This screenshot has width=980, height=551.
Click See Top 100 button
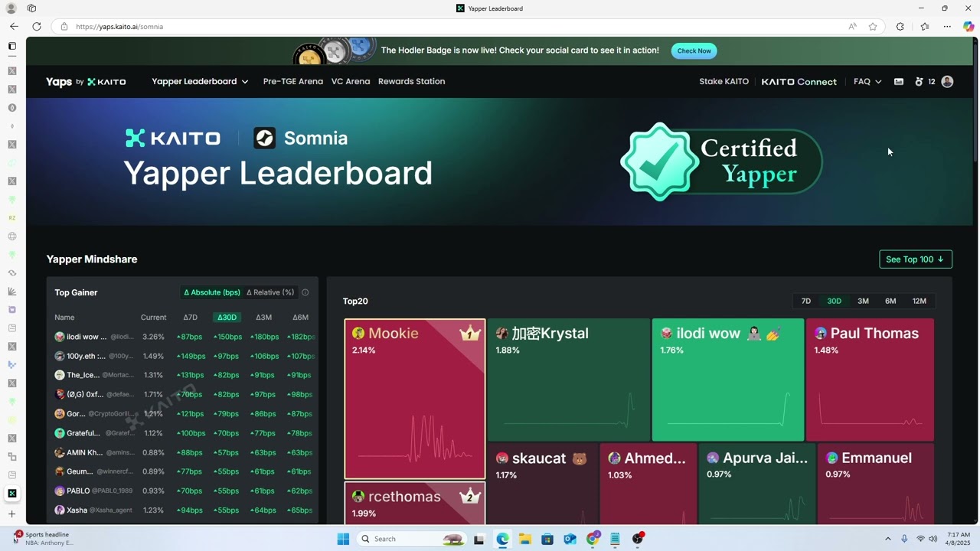point(916,259)
